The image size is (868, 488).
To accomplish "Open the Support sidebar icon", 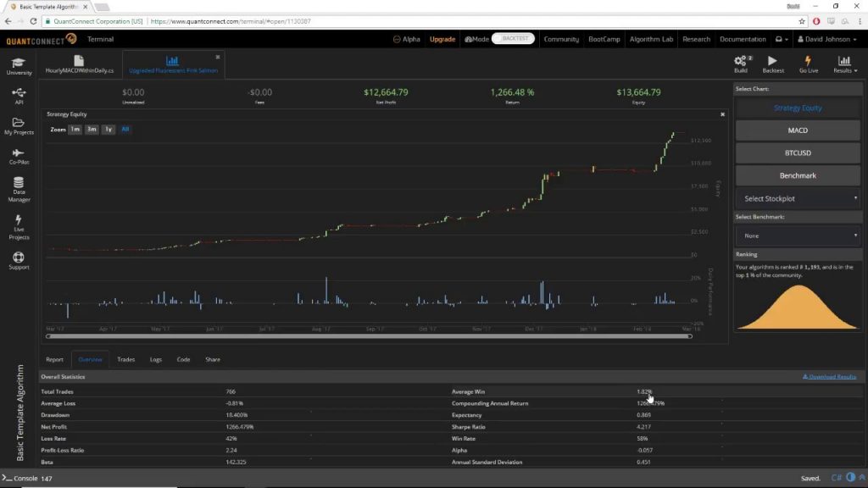I will click(19, 261).
